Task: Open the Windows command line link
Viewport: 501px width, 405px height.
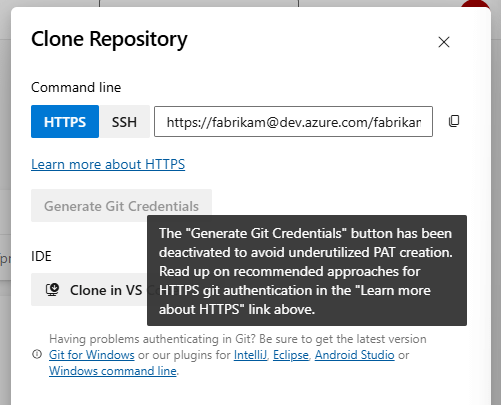Action: point(113,371)
